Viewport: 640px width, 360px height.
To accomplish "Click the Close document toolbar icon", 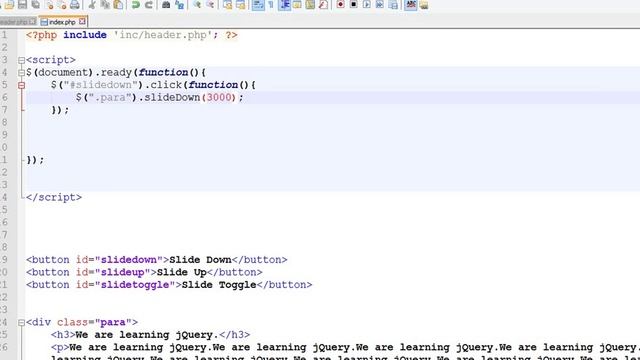I will (x=49, y=4).
